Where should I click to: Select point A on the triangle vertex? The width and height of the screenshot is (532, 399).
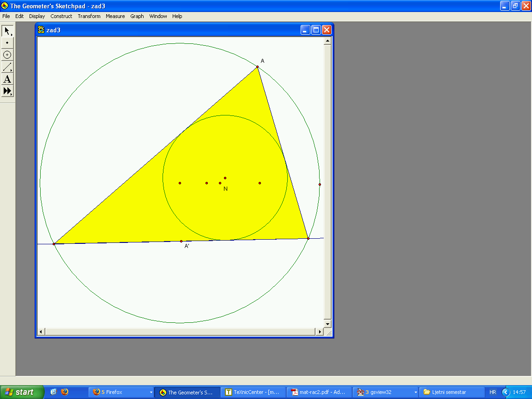257,67
